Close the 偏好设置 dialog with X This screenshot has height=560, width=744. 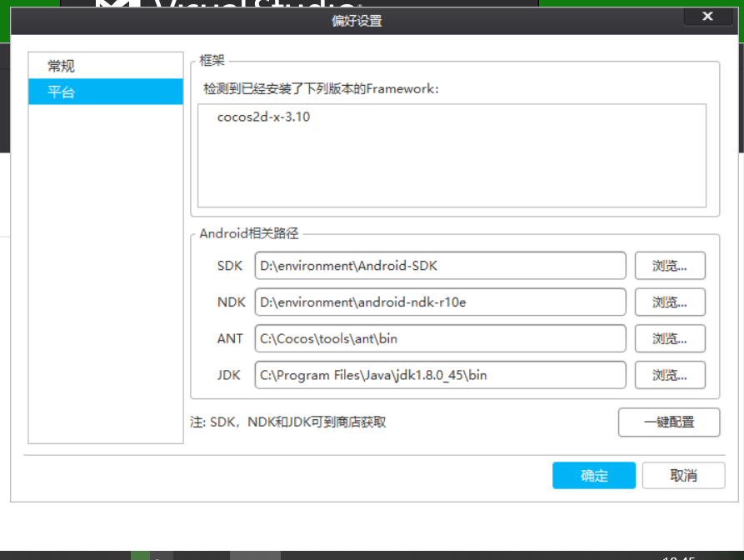point(707,16)
